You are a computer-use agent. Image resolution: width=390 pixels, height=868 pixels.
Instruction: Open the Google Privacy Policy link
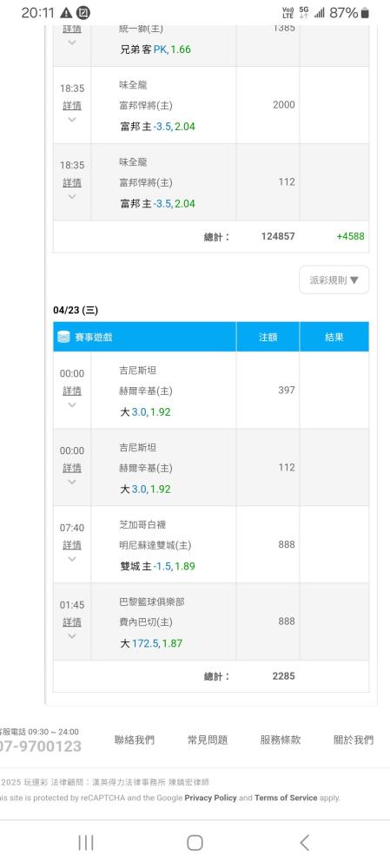coord(210,798)
